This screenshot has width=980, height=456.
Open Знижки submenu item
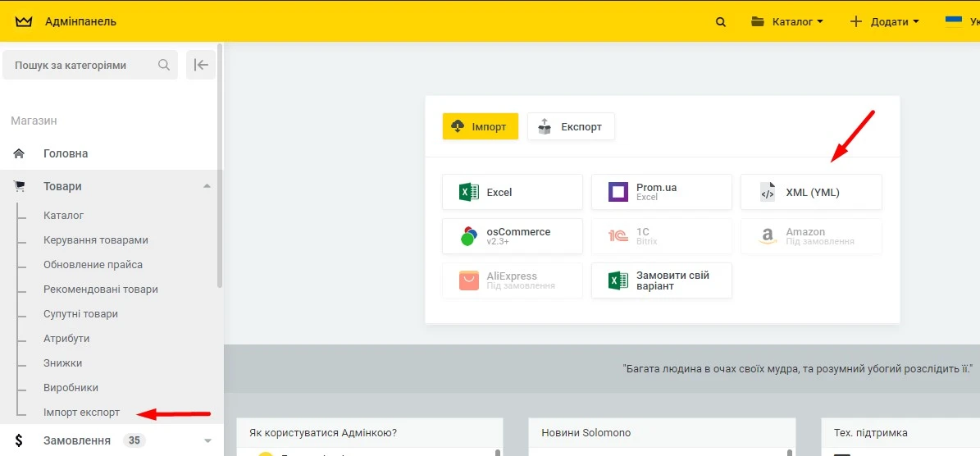(x=62, y=363)
